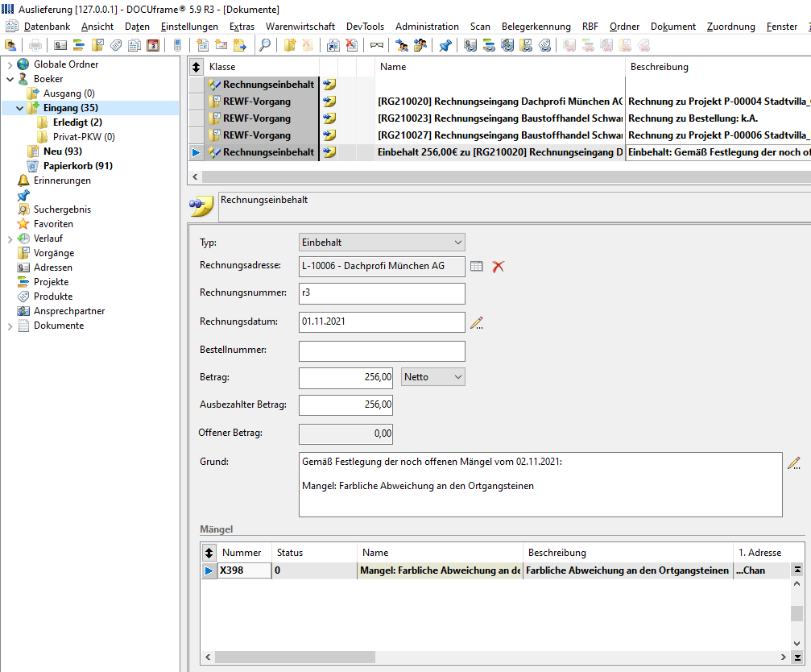This screenshot has height=672, width=811.
Task: Click the left arrow of the document list scrollbar
Action: point(195,176)
